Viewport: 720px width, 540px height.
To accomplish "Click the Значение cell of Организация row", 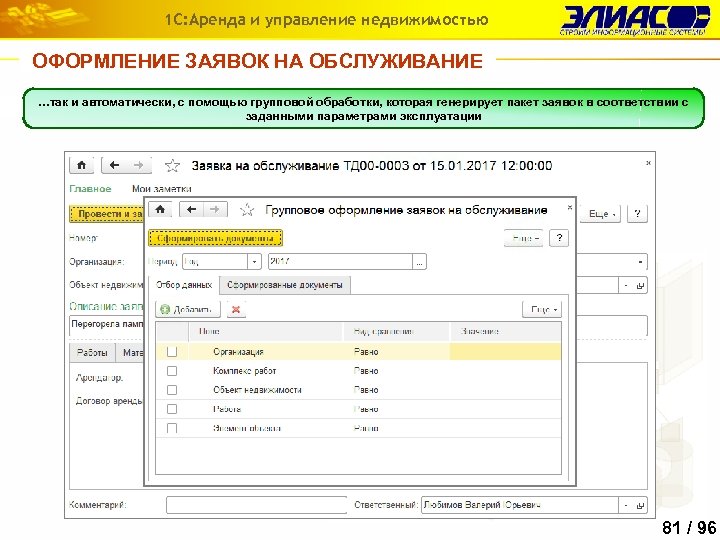I will pos(505,352).
